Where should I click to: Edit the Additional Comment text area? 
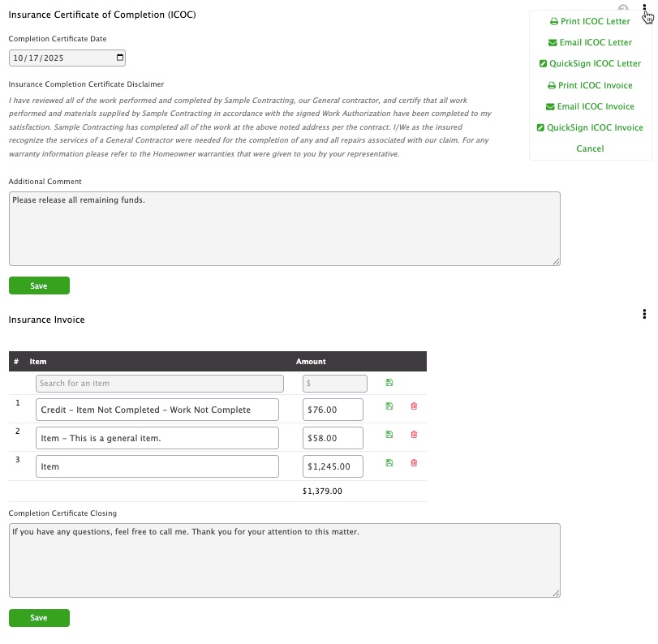coord(285,229)
